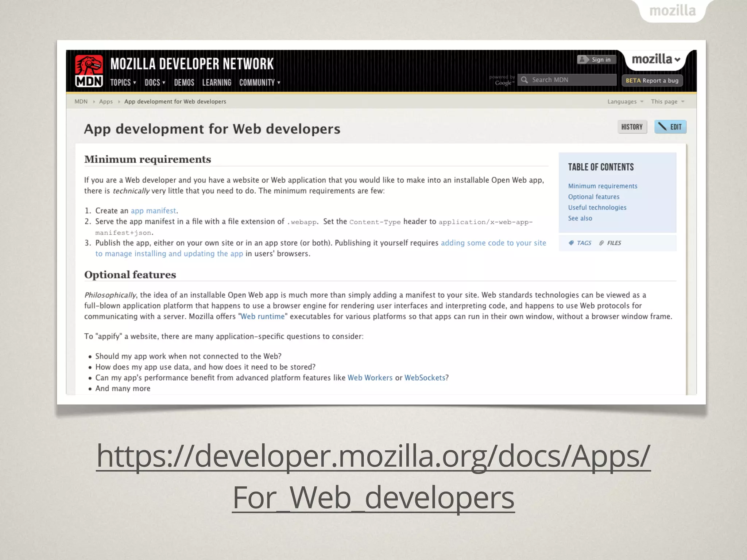747x560 pixels.
Task: Open the Docs dropdown menu
Action: (x=155, y=82)
